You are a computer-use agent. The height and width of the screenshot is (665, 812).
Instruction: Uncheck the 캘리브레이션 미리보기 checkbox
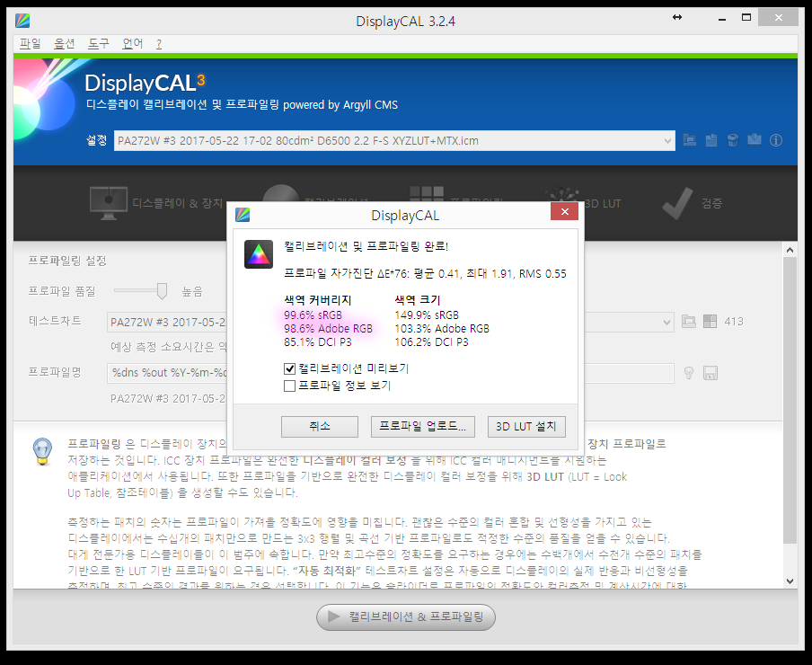[x=289, y=368]
